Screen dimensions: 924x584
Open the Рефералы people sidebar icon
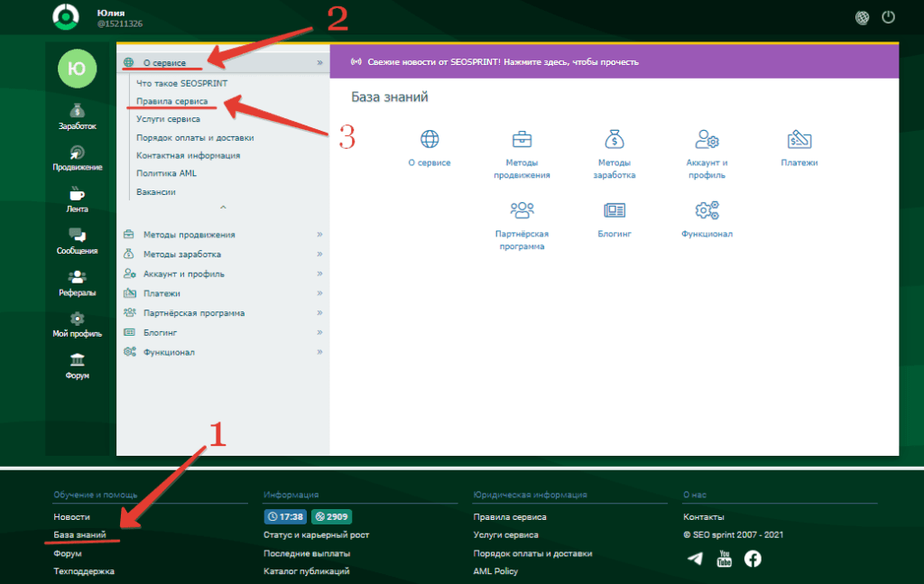click(x=78, y=277)
